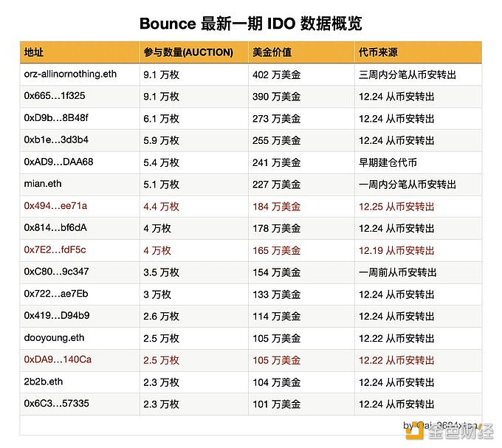Select the address '2b2b.eth'
This screenshot has height=448, width=502.
(44, 382)
